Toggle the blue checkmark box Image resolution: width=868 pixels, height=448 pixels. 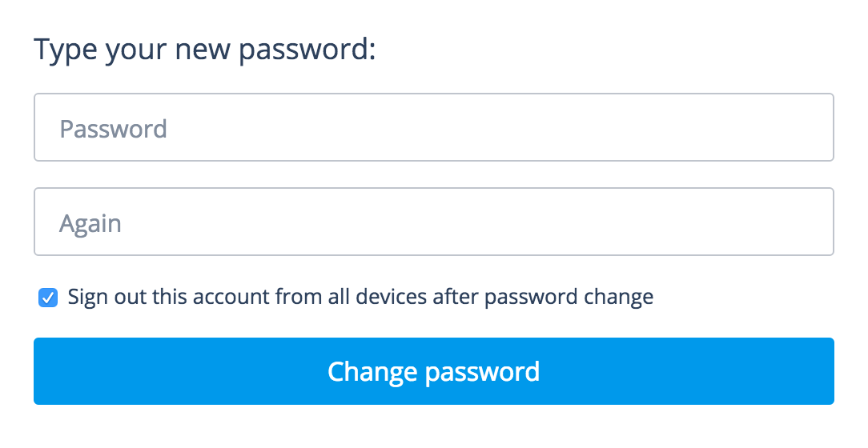49,298
